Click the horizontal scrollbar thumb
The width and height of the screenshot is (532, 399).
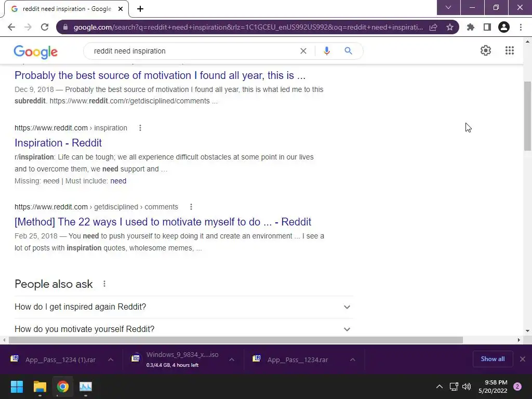(x=235, y=340)
